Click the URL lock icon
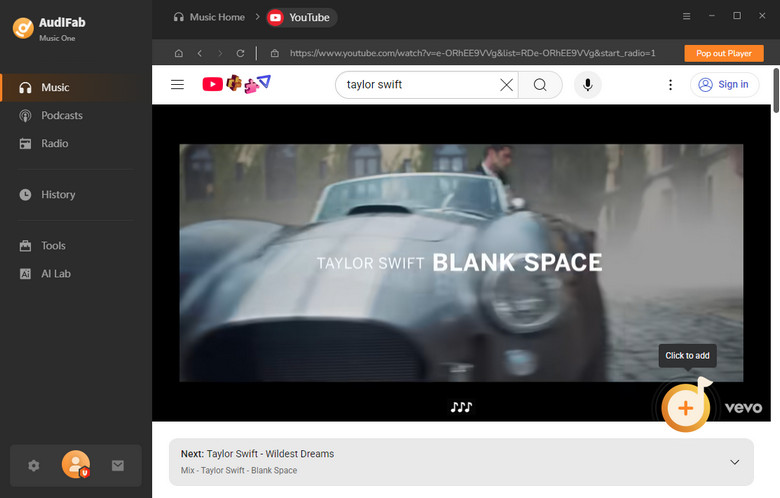The image size is (780, 498). (275, 53)
